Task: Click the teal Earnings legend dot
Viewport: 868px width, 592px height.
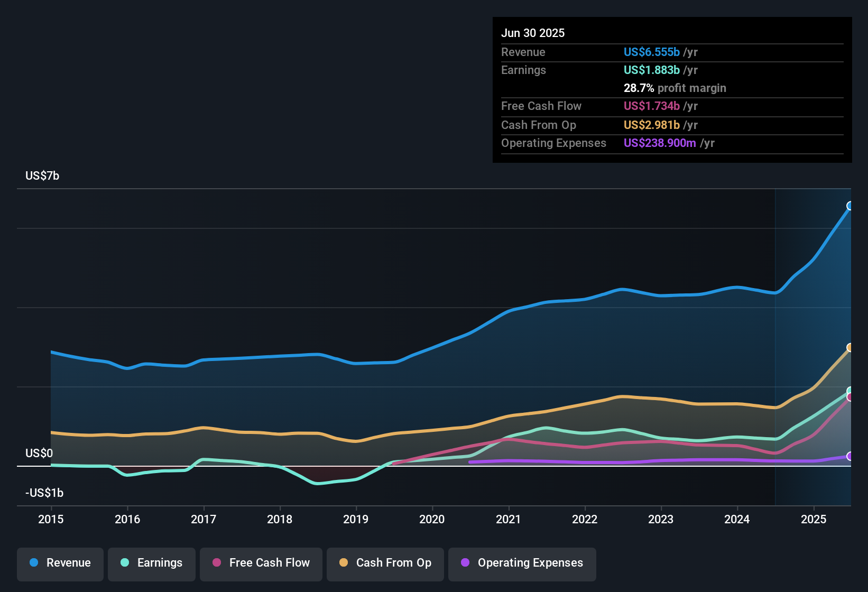Action: [125, 563]
